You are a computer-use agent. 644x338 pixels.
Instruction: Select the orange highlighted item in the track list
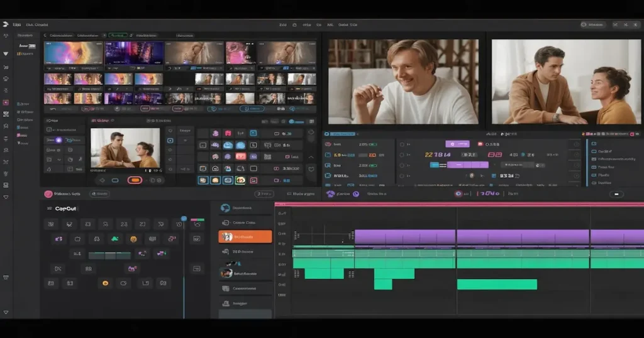pyautogui.click(x=245, y=237)
